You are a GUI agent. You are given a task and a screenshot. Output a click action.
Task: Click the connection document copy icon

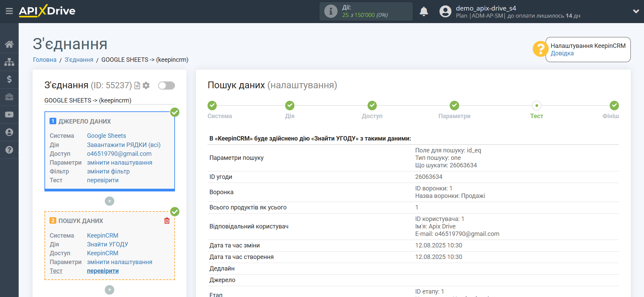click(137, 86)
